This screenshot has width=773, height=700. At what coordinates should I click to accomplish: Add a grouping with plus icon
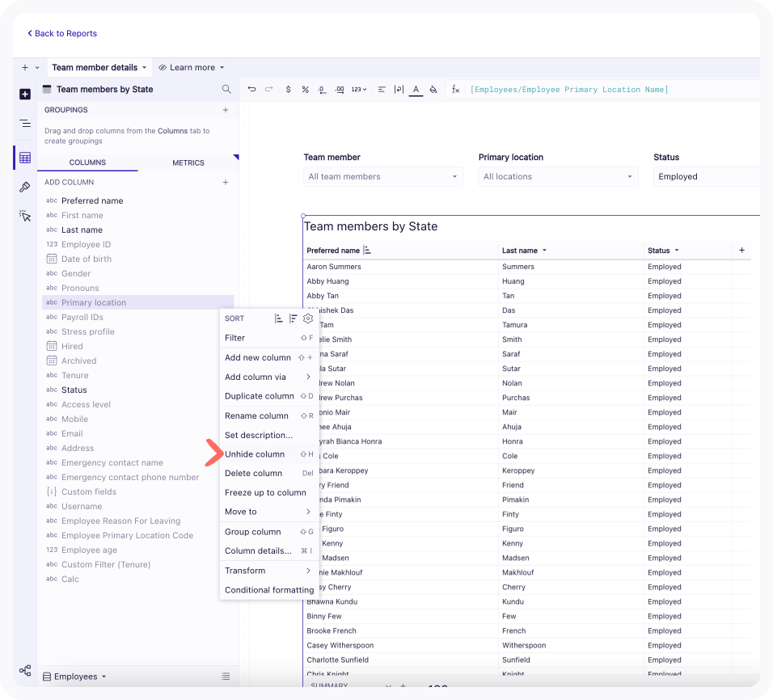click(x=226, y=110)
